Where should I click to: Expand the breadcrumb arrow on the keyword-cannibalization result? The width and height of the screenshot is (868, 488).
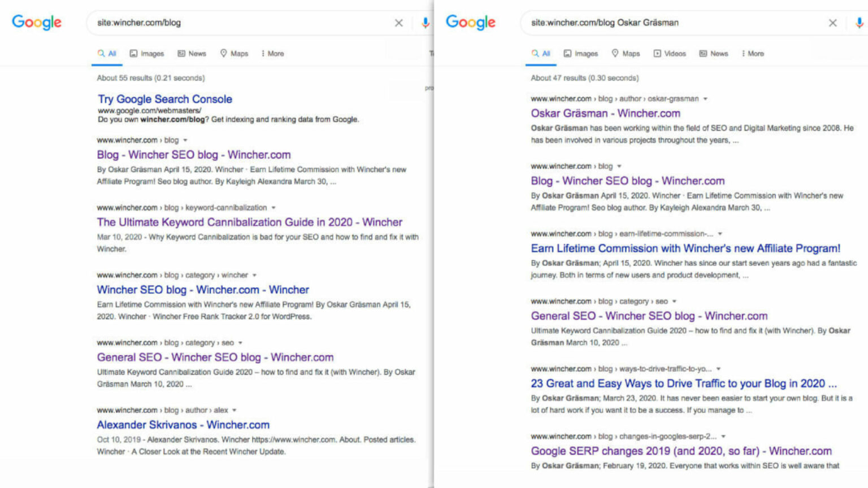point(274,208)
